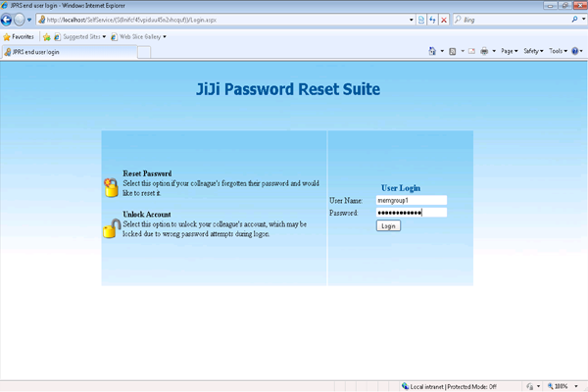Open the Favorites star button
The width and height of the screenshot is (588, 392).
[x=19, y=37]
